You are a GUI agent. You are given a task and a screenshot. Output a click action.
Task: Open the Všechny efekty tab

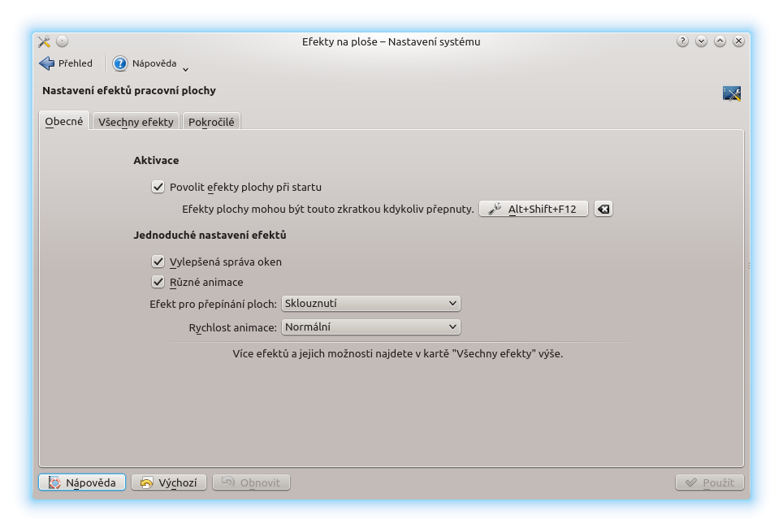(x=136, y=122)
